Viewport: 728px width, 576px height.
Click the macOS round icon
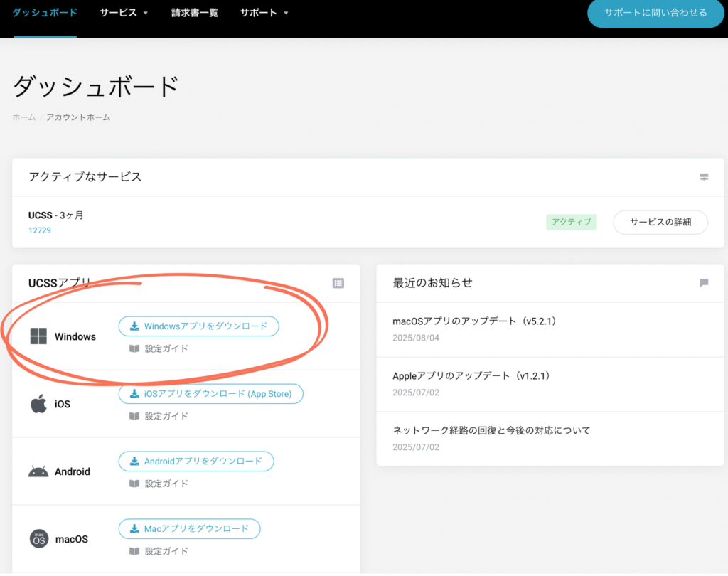pos(39,539)
